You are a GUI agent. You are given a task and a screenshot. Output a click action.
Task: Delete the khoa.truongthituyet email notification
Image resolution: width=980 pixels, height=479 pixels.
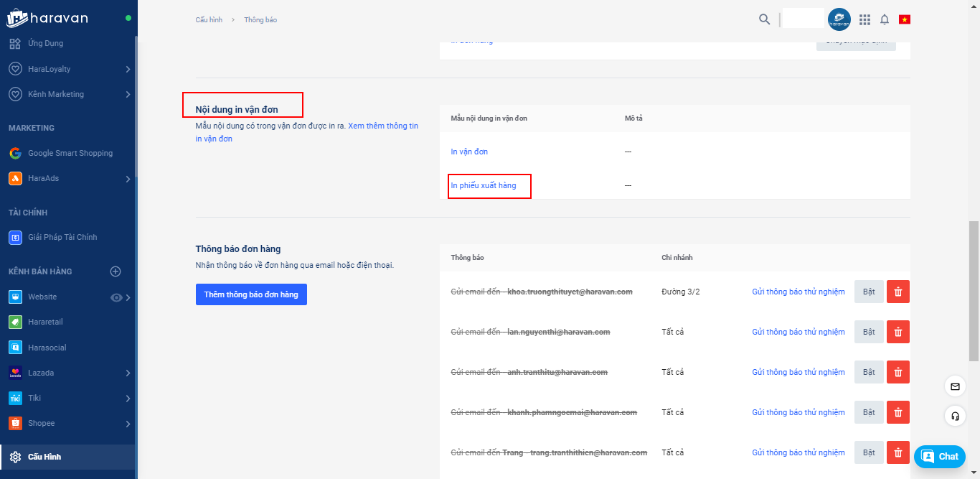tap(897, 292)
